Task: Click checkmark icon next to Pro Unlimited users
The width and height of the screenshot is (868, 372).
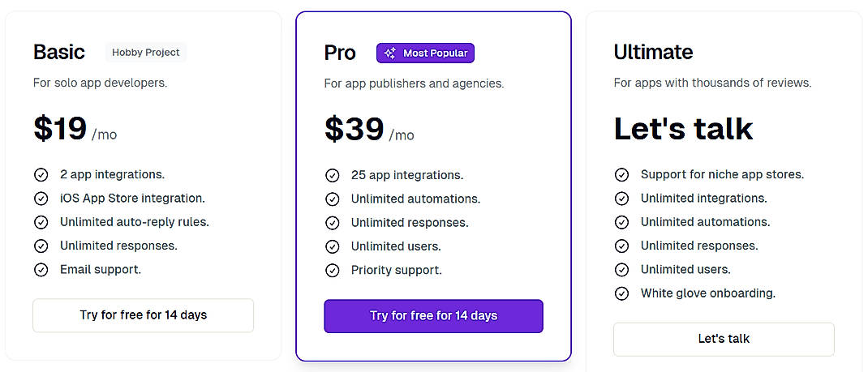Action: tap(332, 246)
